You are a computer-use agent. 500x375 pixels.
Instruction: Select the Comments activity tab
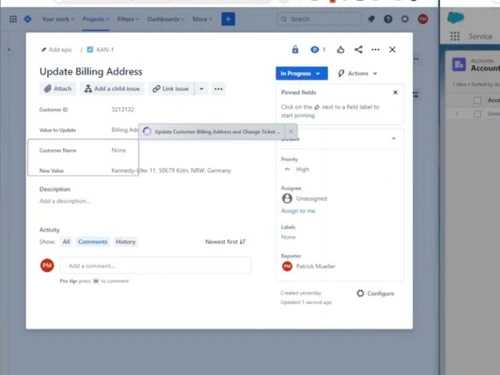pyautogui.click(x=93, y=242)
